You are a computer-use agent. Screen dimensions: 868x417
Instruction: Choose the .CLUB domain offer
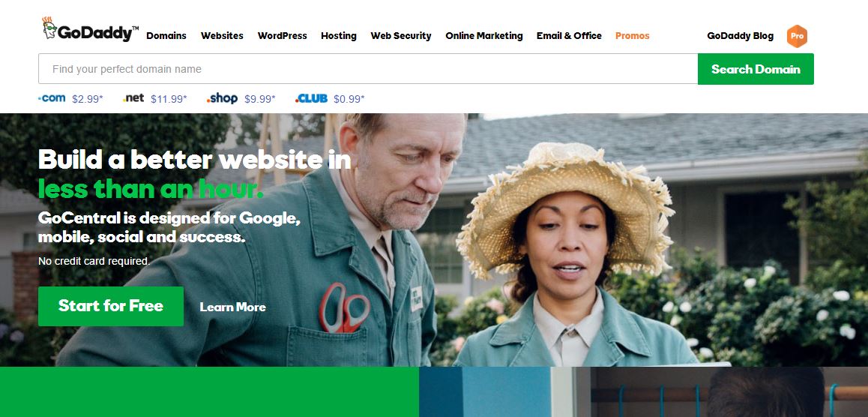(330, 98)
